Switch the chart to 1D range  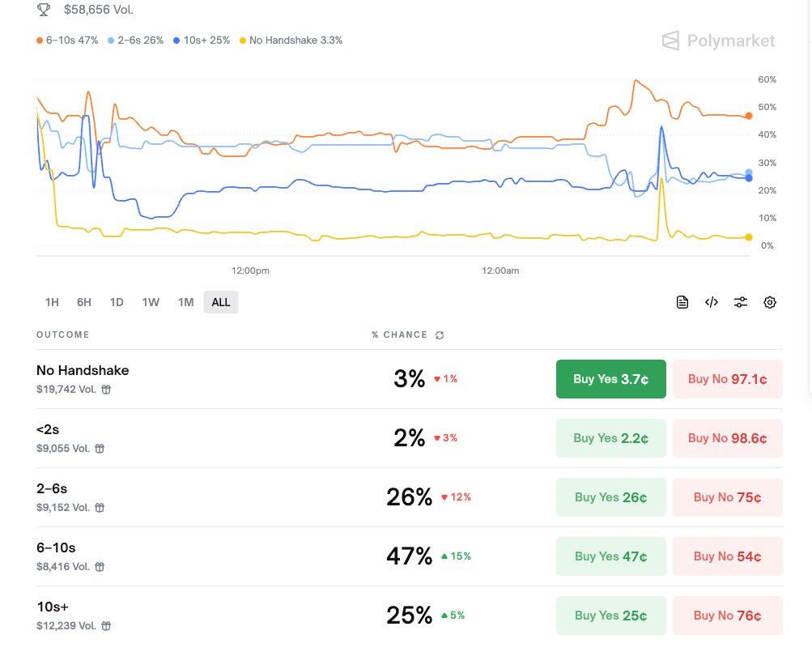click(117, 302)
